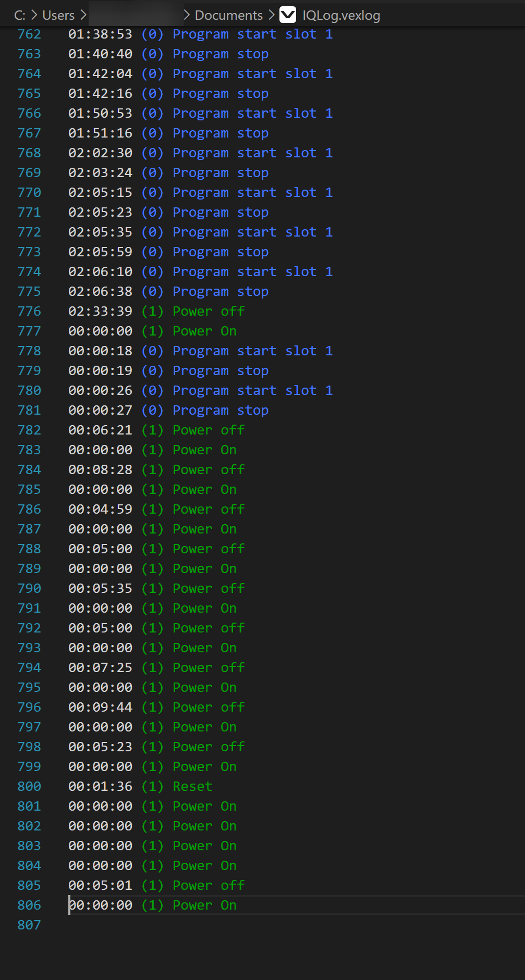Click line number 776 with the Power off entry
Image resolution: width=525 pixels, height=980 pixels.
[x=29, y=311]
